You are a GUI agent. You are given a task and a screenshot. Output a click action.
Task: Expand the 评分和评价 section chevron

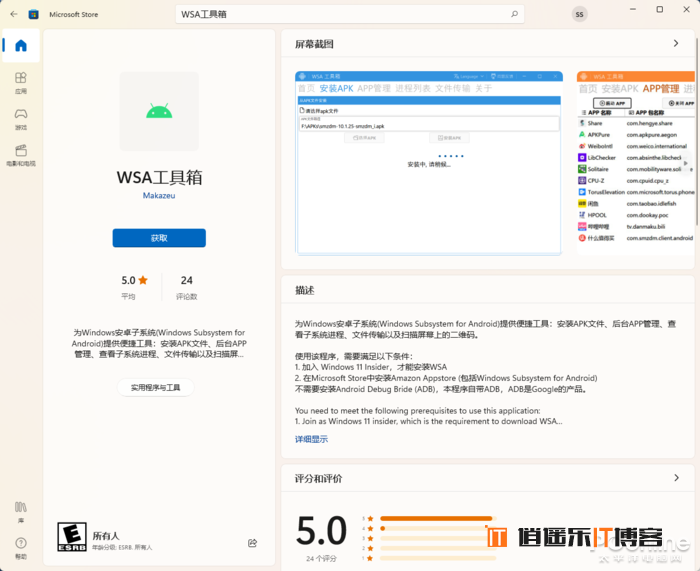pyautogui.click(x=676, y=478)
